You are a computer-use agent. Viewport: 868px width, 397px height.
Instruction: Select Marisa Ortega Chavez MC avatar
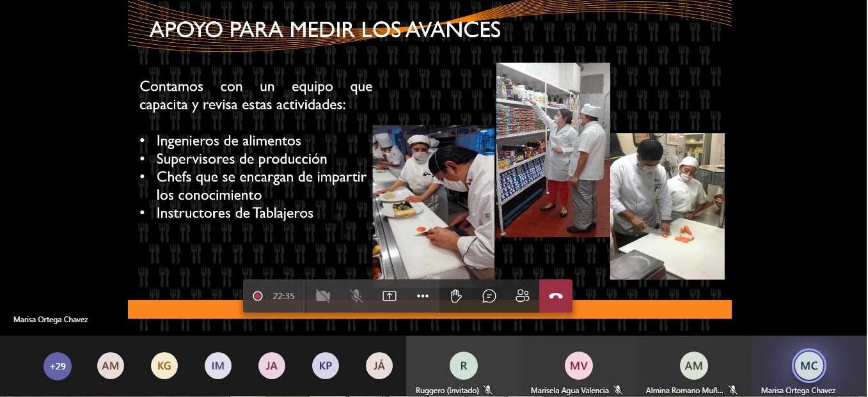tap(809, 366)
